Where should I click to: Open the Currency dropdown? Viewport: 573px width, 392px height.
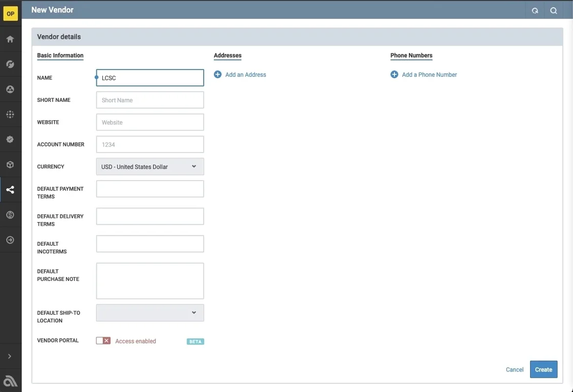[150, 167]
